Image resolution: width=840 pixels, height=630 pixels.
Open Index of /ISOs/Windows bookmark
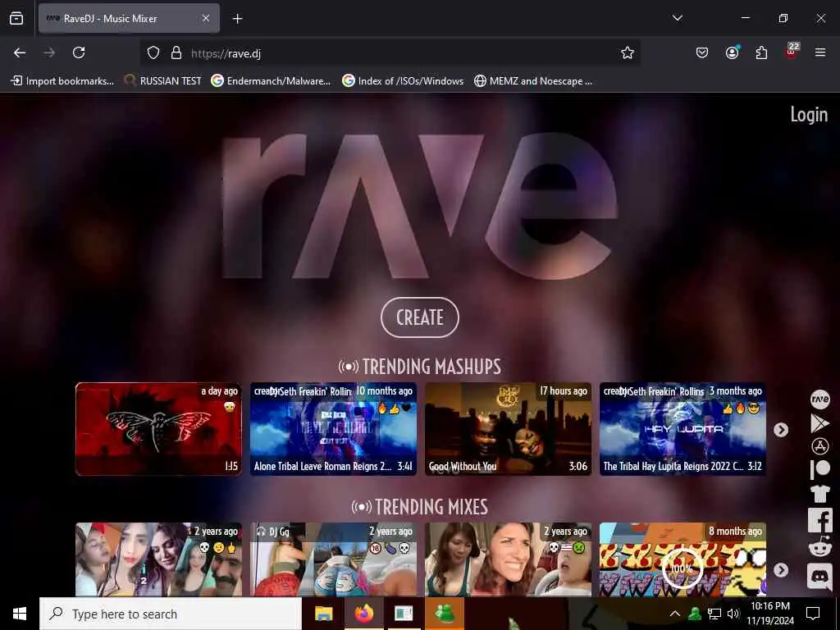(403, 81)
